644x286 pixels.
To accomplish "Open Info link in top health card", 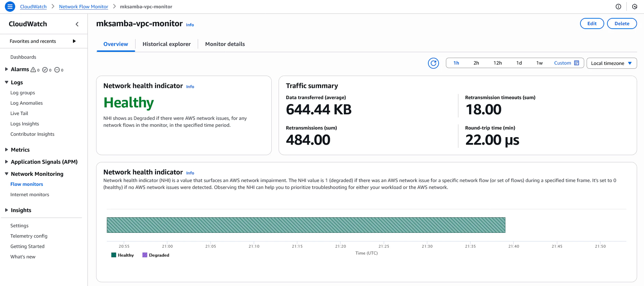I will pos(190,87).
